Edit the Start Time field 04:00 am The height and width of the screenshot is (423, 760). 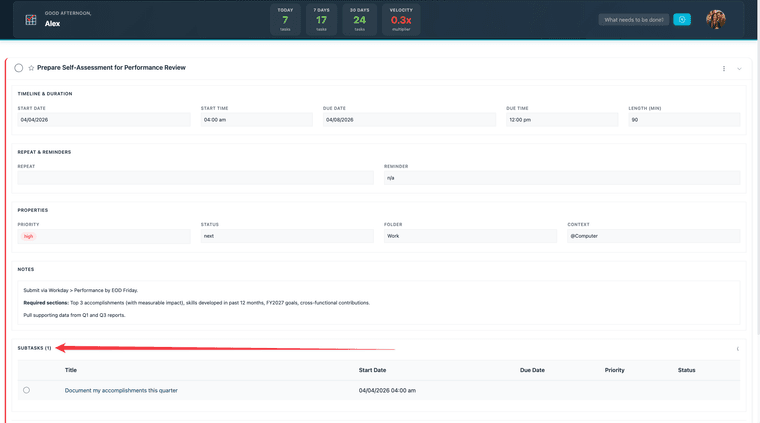pos(256,120)
